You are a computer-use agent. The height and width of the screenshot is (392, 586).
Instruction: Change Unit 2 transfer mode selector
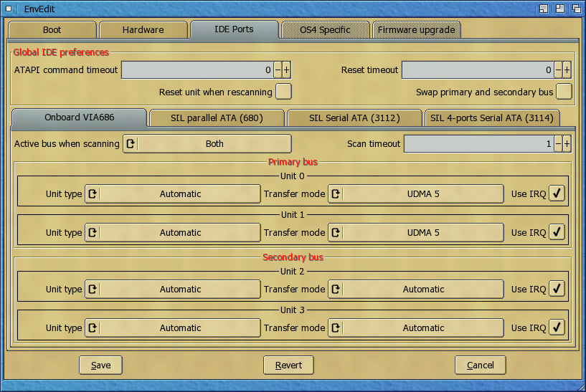tap(416, 290)
